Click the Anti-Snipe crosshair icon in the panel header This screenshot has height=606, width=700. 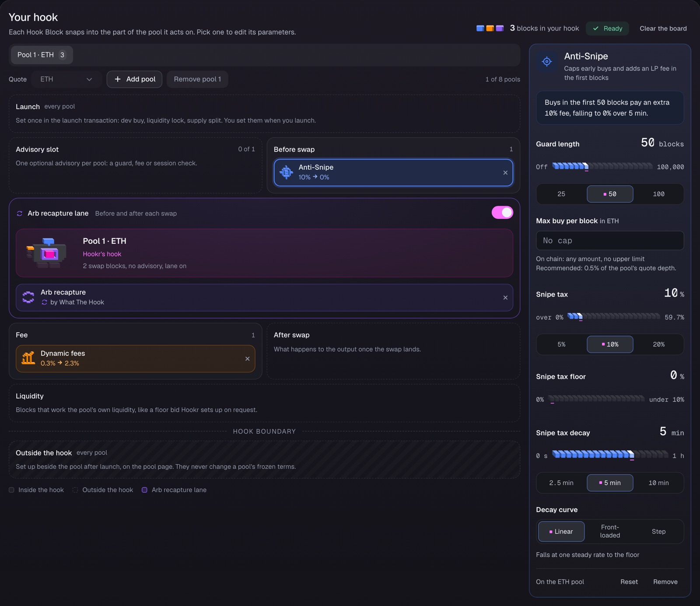coord(547,62)
